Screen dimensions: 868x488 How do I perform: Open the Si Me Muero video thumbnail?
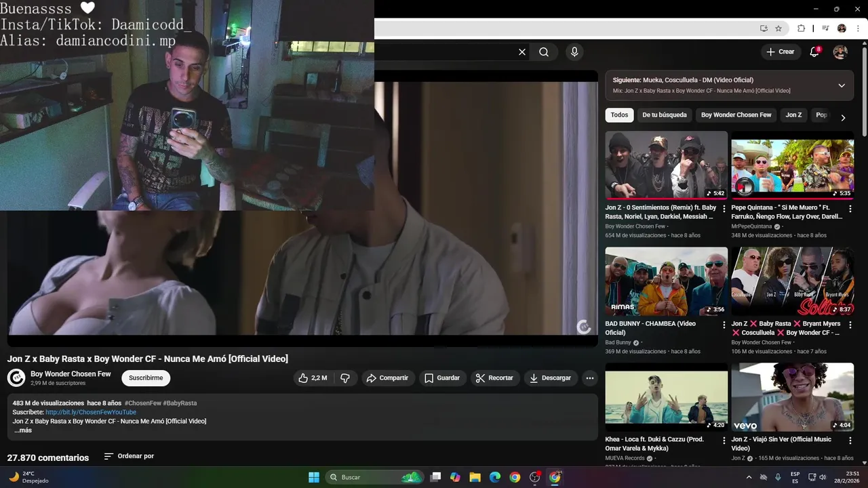pyautogui.click(x=792, y=165)
